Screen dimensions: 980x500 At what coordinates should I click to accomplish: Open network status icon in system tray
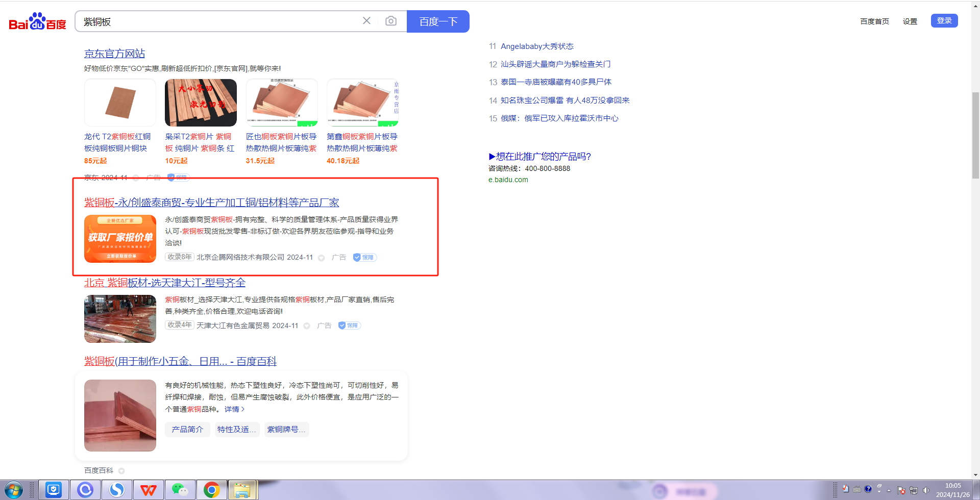(x=914, y=490)
